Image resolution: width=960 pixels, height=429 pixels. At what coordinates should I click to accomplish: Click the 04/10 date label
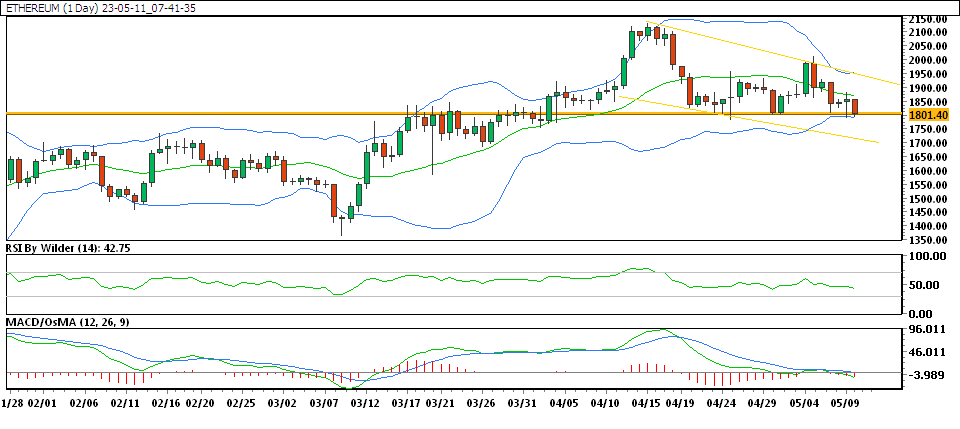pos(606,404)
